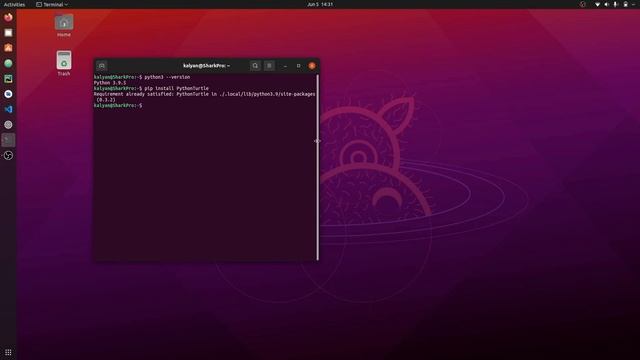Launch Ubuntu Software from the dock
Viewport: 640px width, 360px height.
pos(8,48)
